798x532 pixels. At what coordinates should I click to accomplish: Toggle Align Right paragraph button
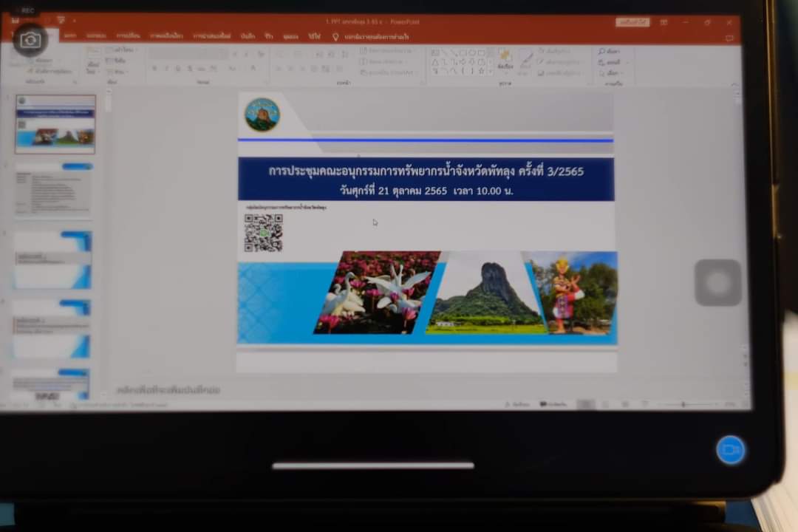point(302,68)
